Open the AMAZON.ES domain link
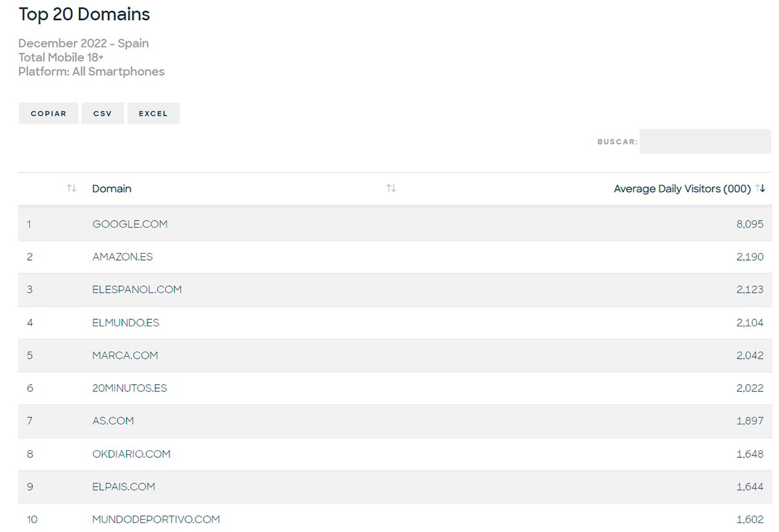Image resolution: width=779 pixels, height=532 pixels. 123,257
